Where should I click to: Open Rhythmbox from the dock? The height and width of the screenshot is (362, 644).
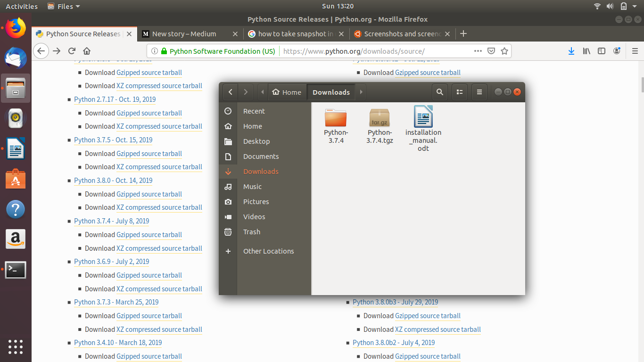(16, 118)
